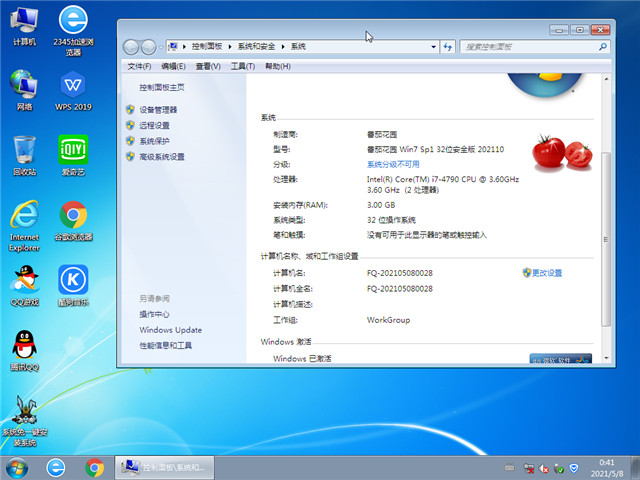Image resolution: width=640 pixels, height=480 pixels.
Task: Open the 2345加速浏览器 desktop icon
Action: coord(73,31)
